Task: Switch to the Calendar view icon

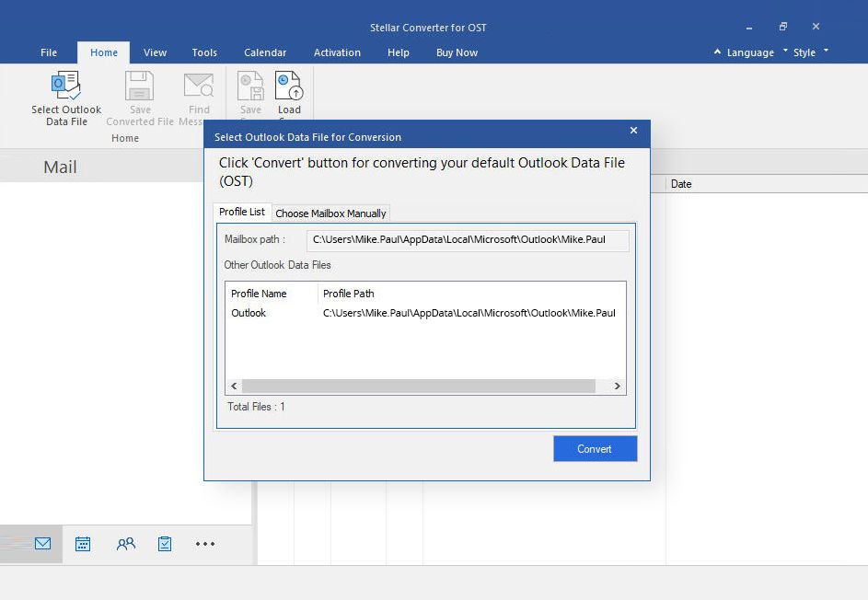Action: click(x=83, y=544)
